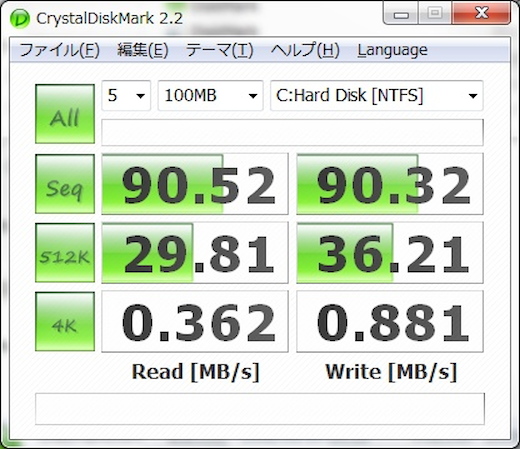520x449 pixels.
Task: Open the Language menu
Action: click(392, 51)
